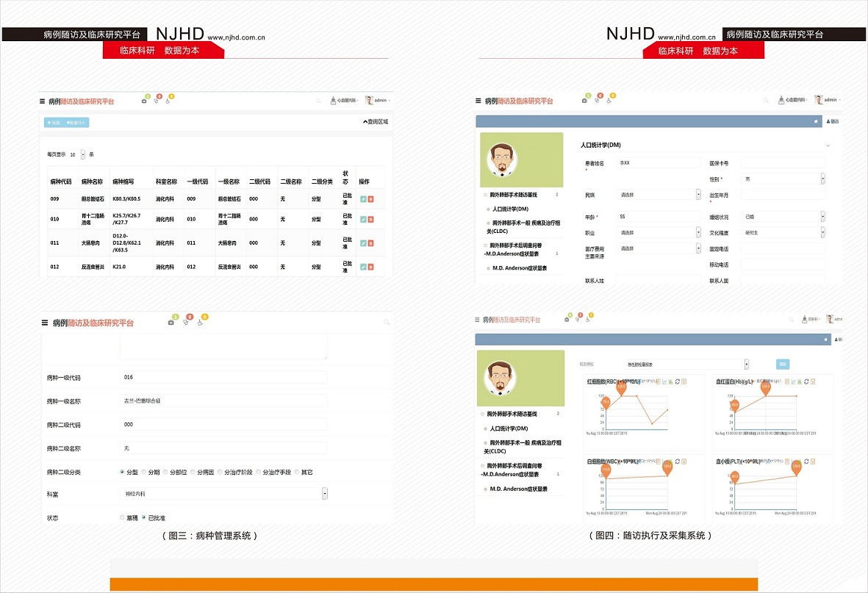Viewport: 868px width, 593px height.
Task: Select 草稿 status radio button
Action: (x=123, y=517)
